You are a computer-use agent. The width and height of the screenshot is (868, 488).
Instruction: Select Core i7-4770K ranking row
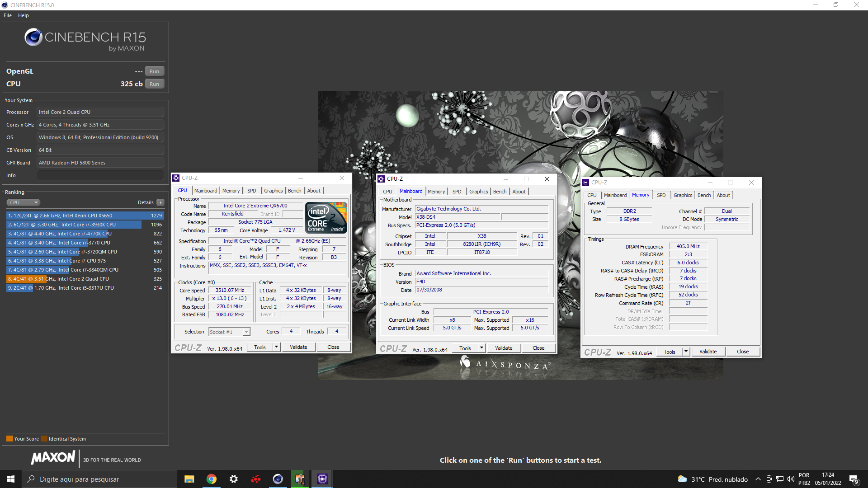(x=85, y=234)
